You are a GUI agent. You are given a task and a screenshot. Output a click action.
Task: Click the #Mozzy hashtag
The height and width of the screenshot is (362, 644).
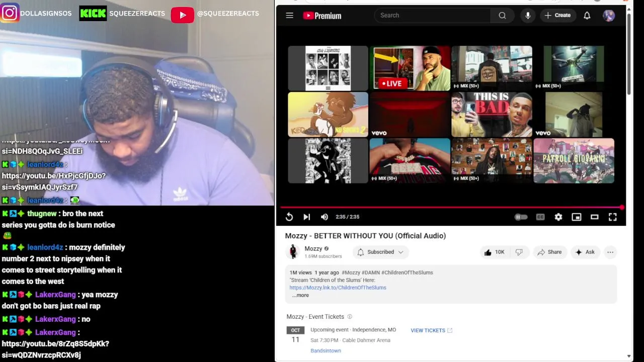click(351, 273)
